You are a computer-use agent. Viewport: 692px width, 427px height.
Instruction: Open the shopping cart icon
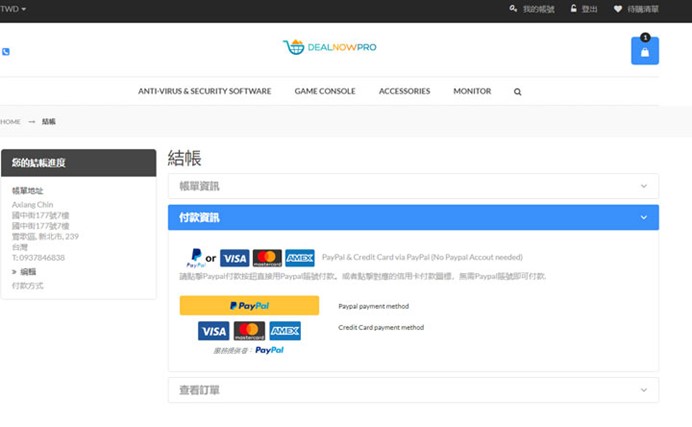point(644,51)
